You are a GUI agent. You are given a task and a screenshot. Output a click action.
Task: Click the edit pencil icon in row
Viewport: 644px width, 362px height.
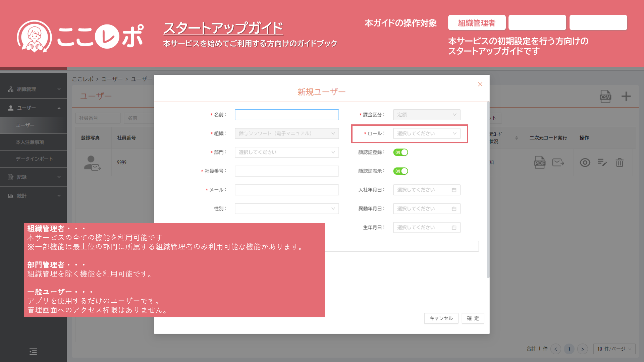[602, 163]
